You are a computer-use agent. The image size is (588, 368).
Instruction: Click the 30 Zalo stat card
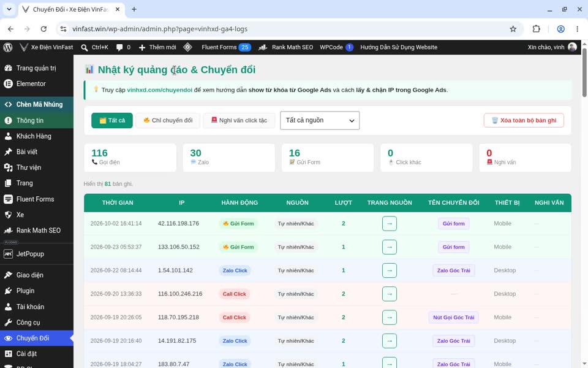coord(228,158)
